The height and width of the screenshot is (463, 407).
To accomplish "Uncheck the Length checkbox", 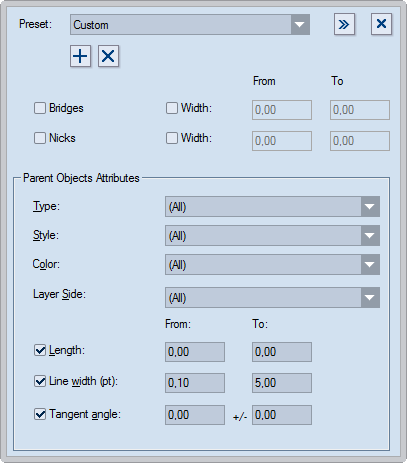I will click(40, 350).
